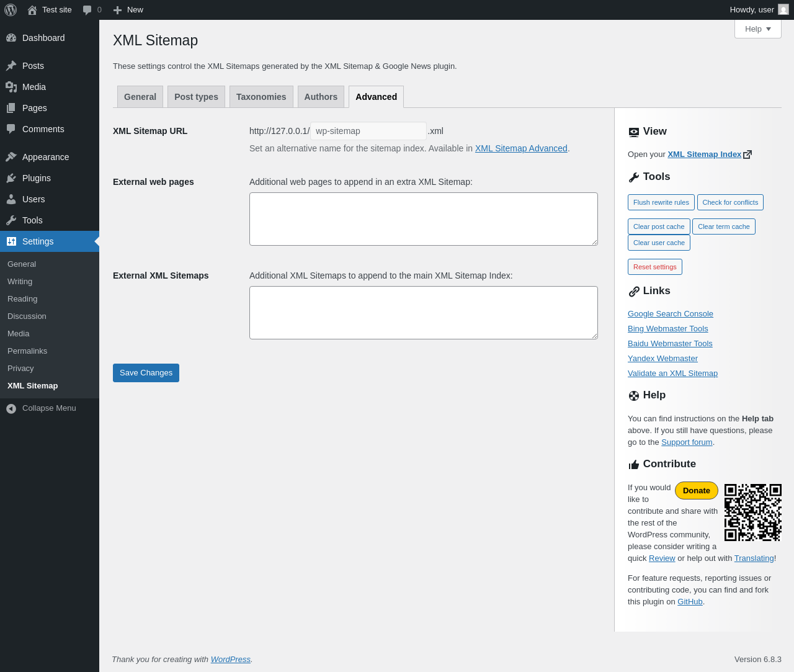Open the Dashboard gauge icon
Screen dimensions: 794x672
[11, 38]
